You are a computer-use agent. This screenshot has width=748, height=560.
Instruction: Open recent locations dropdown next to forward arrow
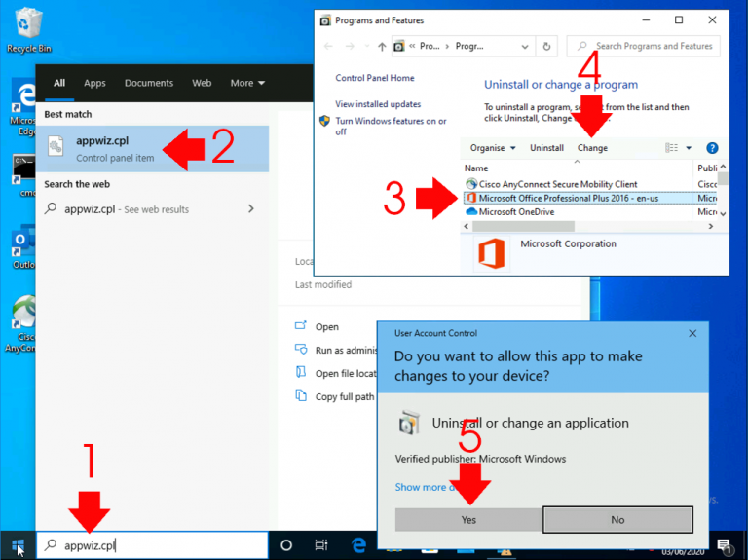point(367,47)
